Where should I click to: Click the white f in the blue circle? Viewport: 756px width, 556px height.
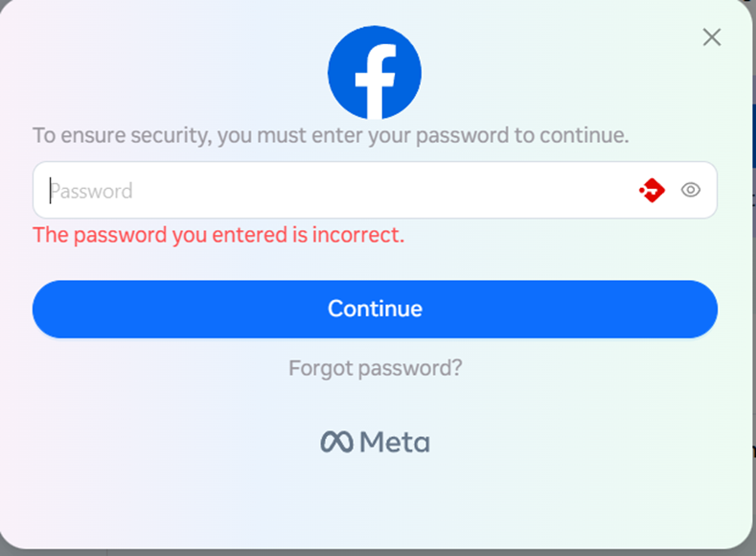coord(375,75)
